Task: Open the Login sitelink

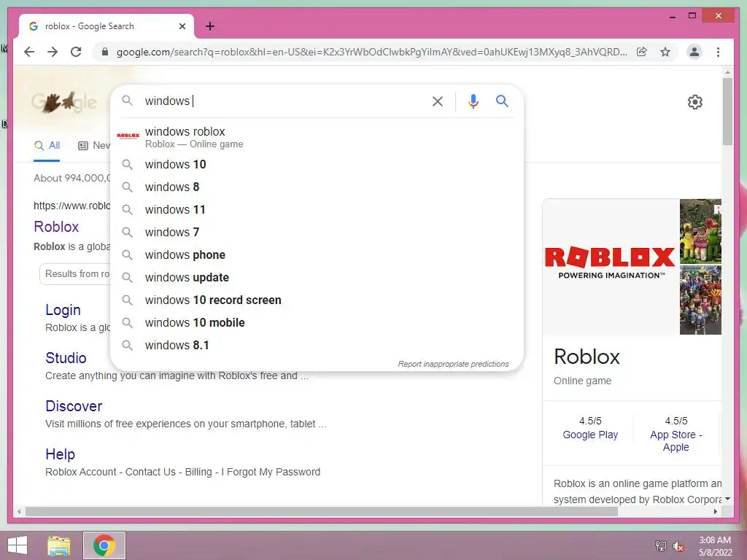Action: 63,310
